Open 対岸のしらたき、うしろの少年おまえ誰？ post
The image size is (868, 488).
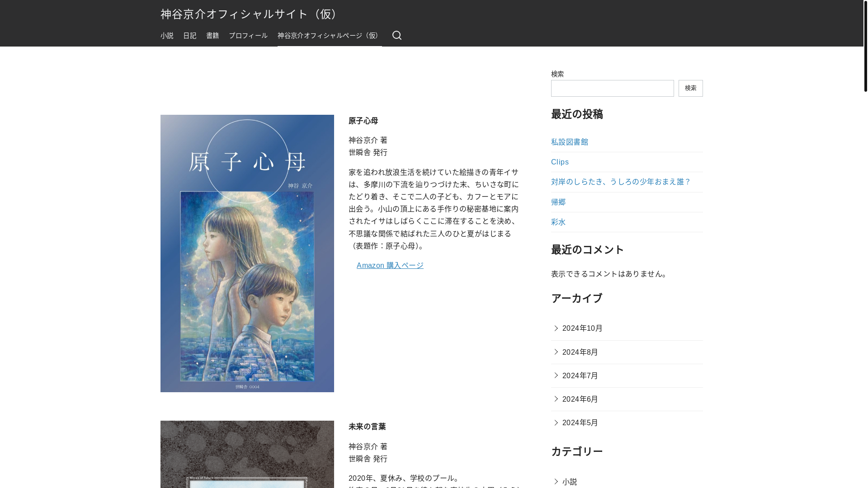tap(621, 182)
